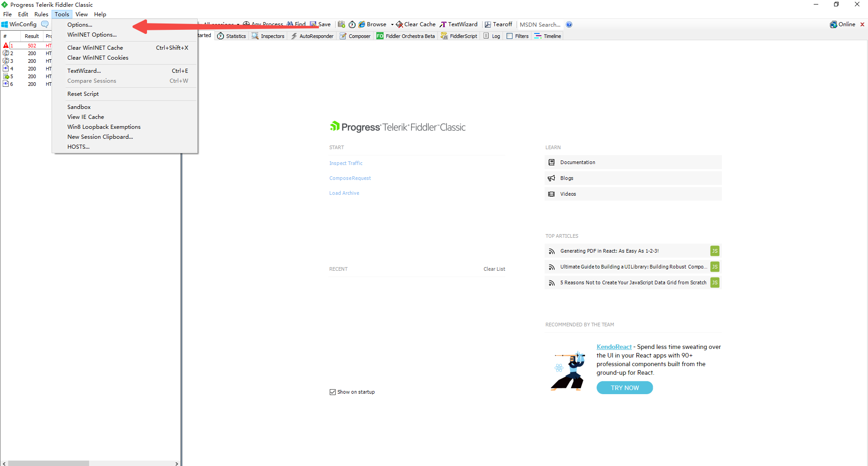The image size is (868, 466).
Task: Open the 5 Reasons Not to Create article
Action: coord(633,282)
